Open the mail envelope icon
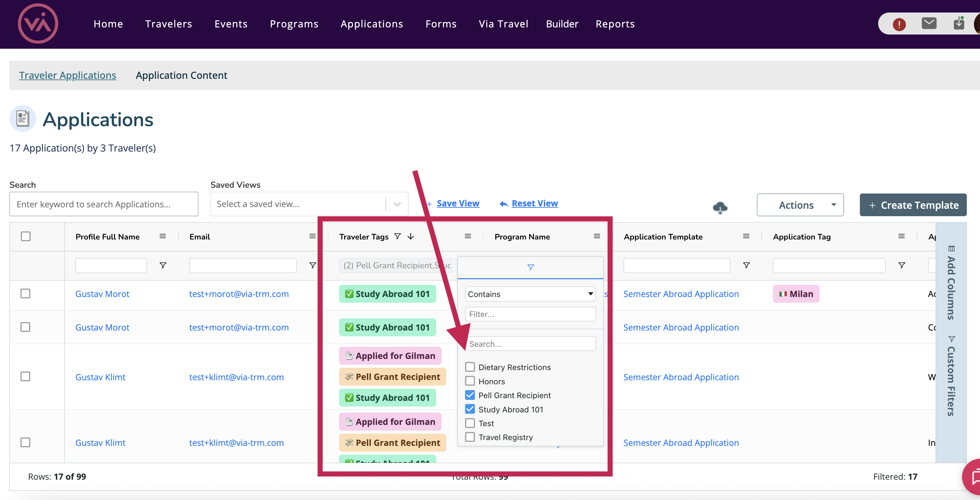Screen dimensions: 980x500 pos(929,24)
